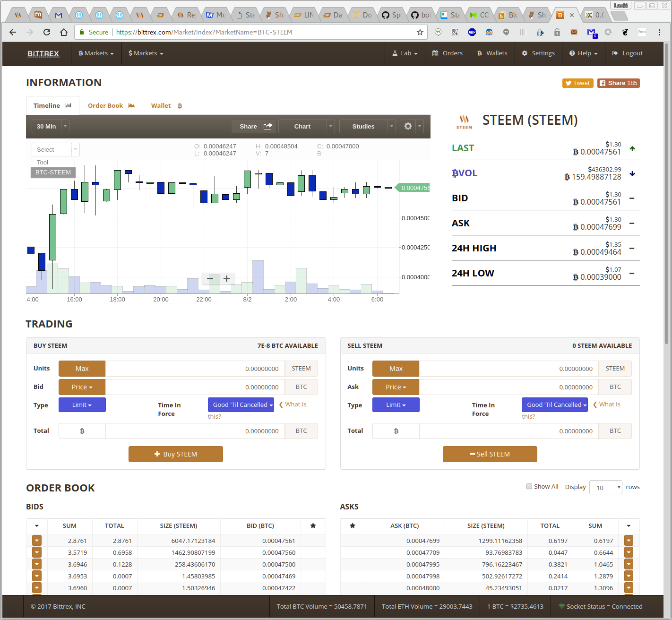Open buy Good 'Til Cancelled dropdown
Screen dimensions: 672x620
(x=241, y=405)
